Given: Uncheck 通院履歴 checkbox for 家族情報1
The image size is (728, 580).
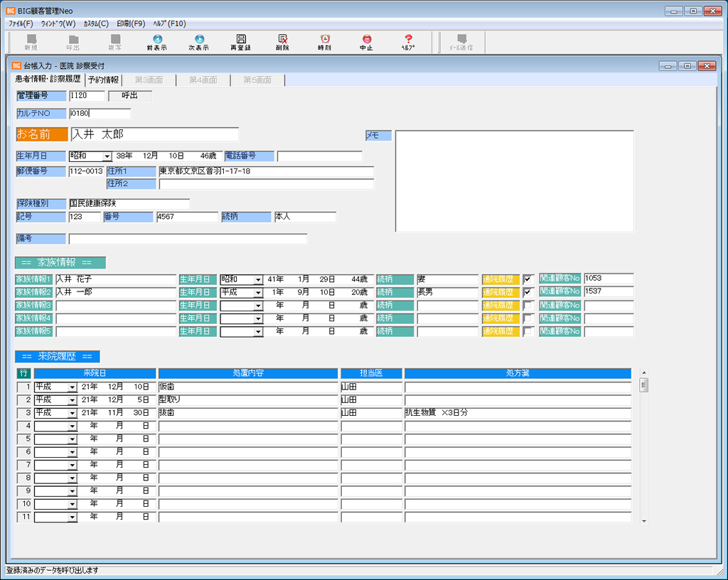Looking at the screenshot, I should pos(528,279).
